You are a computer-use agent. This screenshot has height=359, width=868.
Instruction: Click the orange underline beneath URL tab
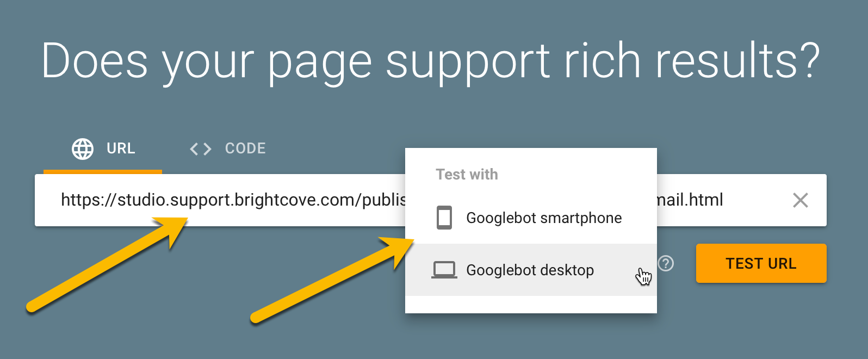pos(103,171)
